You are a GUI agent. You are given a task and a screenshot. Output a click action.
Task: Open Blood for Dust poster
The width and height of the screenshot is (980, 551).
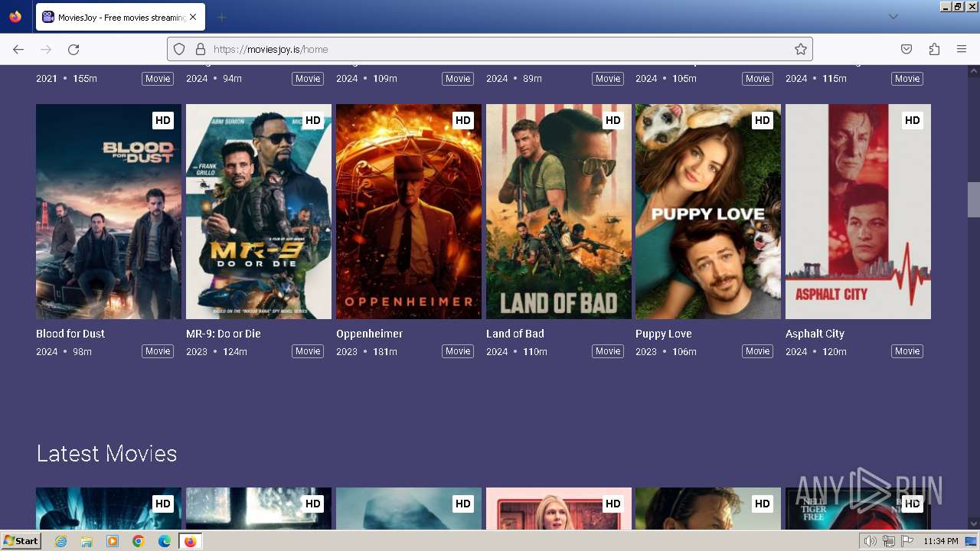tap(109, 211)
